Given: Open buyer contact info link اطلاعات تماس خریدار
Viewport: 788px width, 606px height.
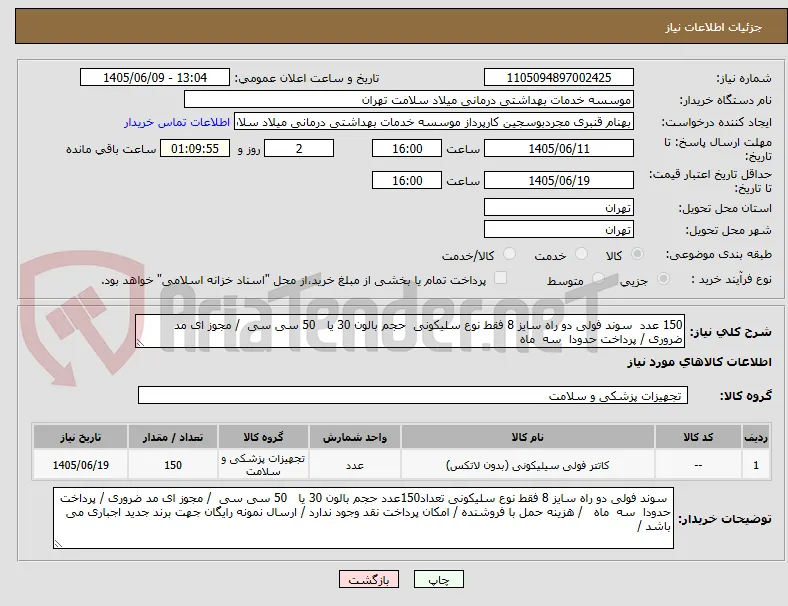Looking at the screenshot, I should (x=177, y=122).
